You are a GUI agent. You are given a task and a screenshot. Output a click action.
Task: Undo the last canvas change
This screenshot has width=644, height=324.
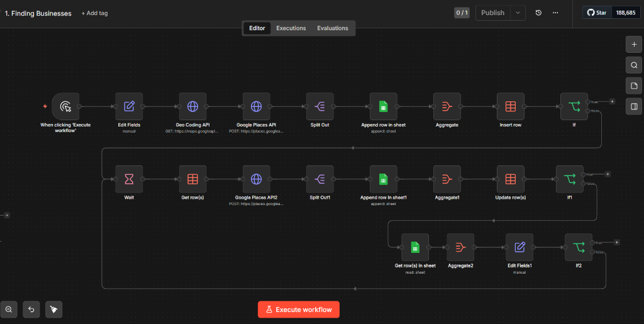click(31, 310)
